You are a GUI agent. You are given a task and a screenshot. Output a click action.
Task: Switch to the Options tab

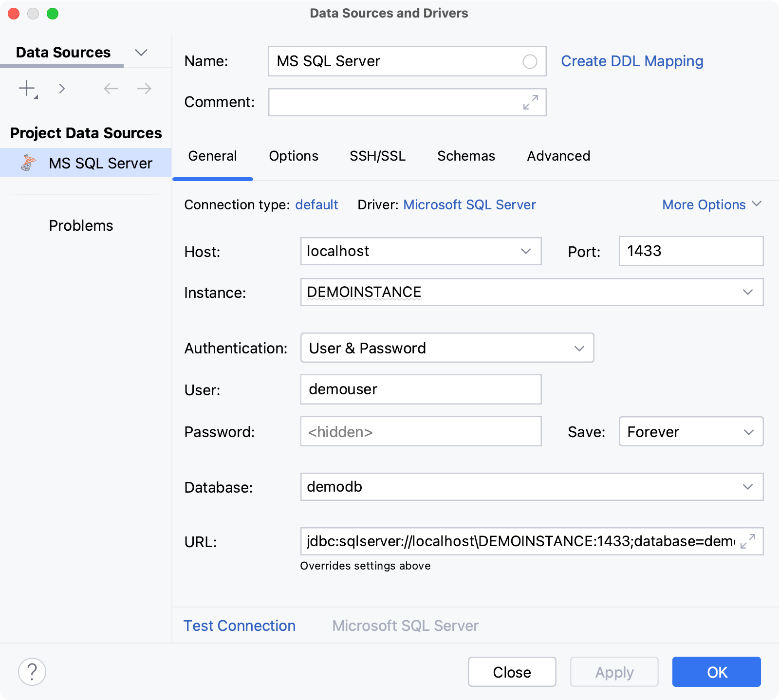[293, 156]
